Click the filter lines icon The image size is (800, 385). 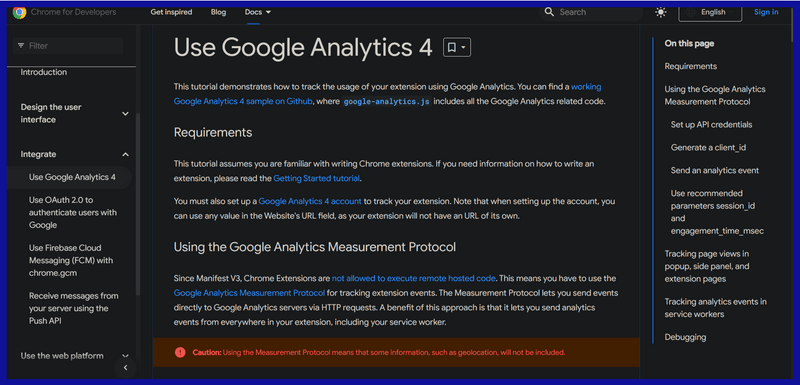(x=21, y=46)
